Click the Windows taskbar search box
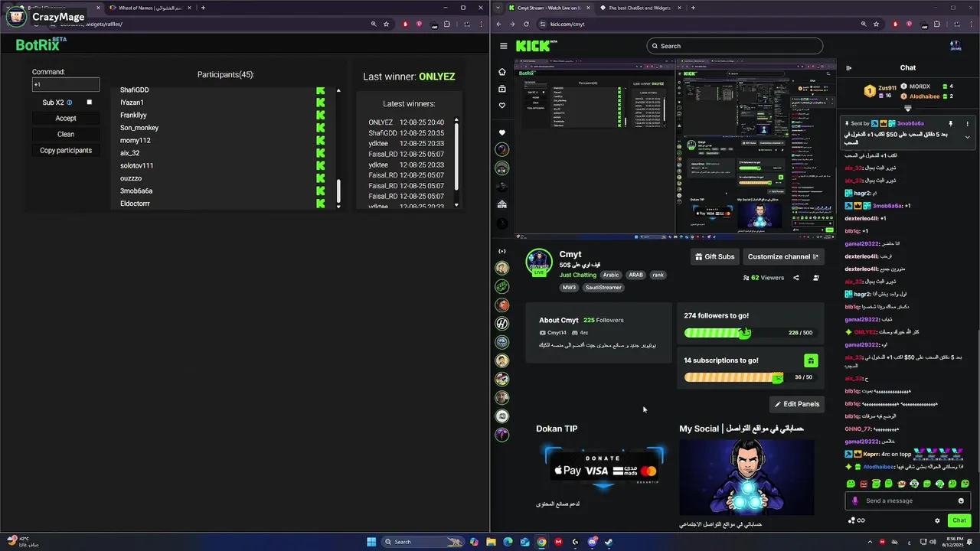Image resolution: width=980 pixels, height=551 pixels. click(x=423, y=542)
